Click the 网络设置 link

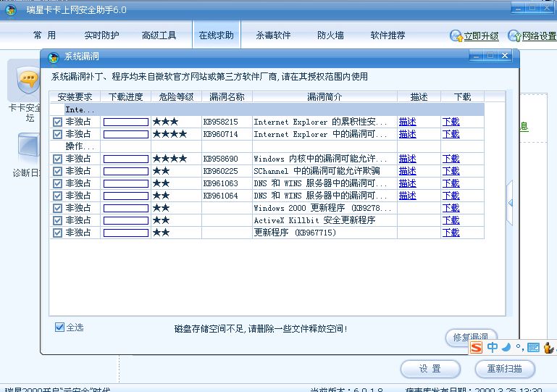[x=539, y=36]
